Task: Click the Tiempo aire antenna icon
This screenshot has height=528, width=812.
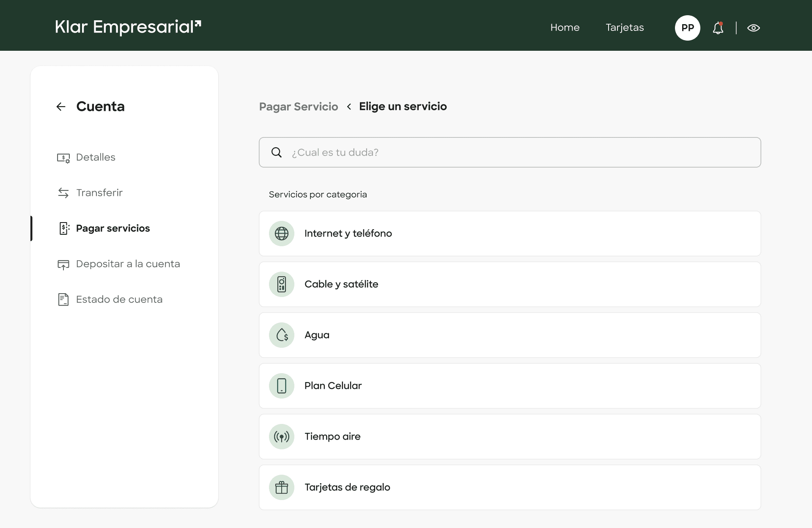Action: click(x=281, y=436)
